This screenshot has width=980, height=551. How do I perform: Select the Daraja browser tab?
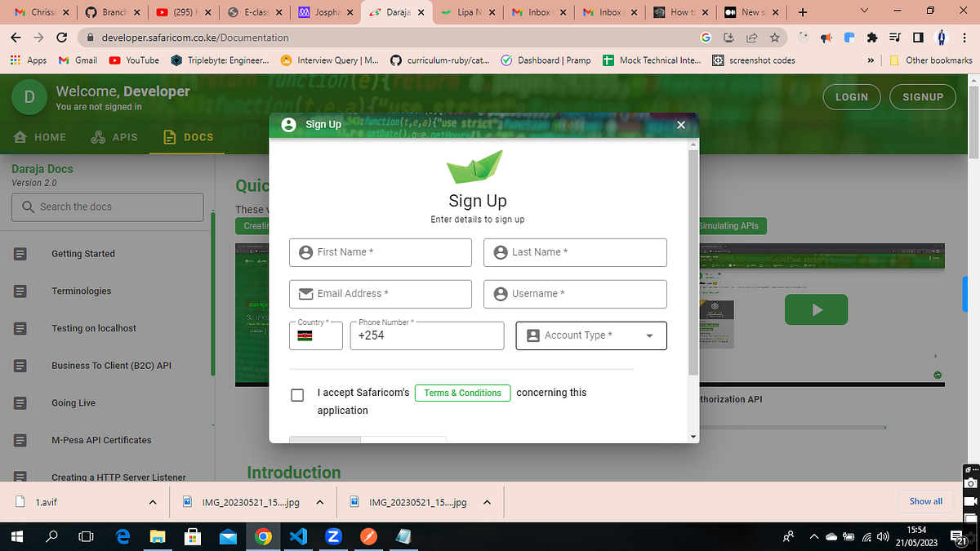click(396, 12)
